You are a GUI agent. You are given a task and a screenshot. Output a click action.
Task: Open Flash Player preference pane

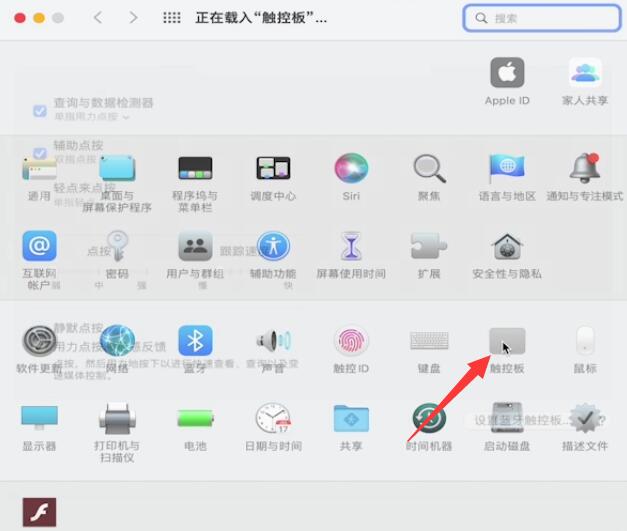[39, 512]
